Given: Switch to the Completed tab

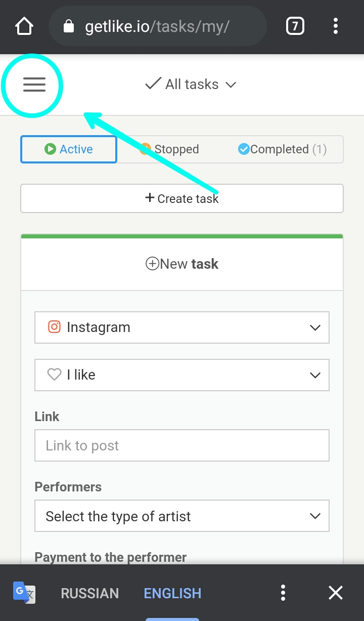Looking at the screenshot, I should pyautogui.click(x=282, y=149).
